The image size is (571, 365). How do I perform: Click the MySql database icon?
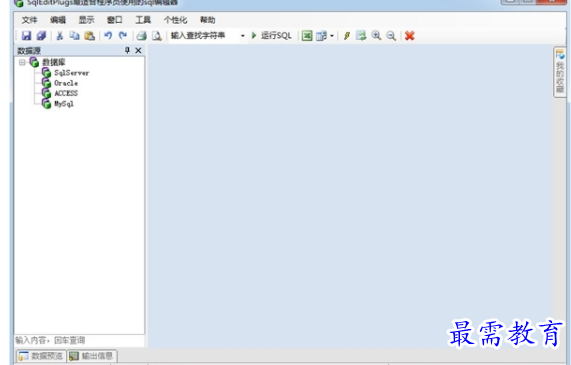(46, 103)
